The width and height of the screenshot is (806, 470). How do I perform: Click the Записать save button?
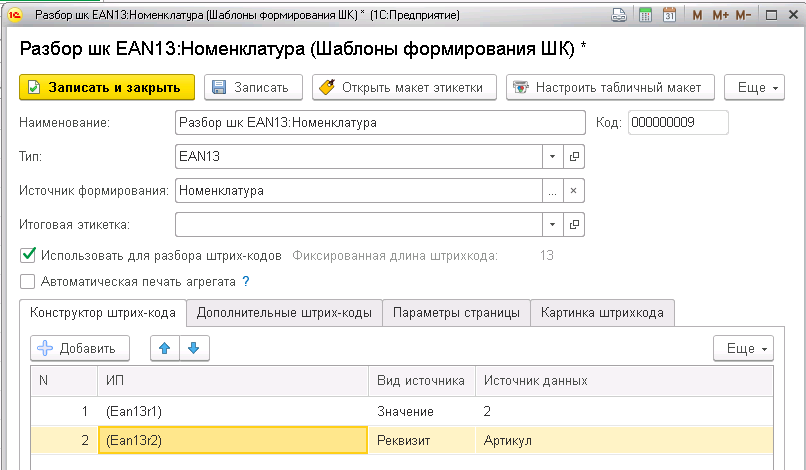(x=253, y=87)
